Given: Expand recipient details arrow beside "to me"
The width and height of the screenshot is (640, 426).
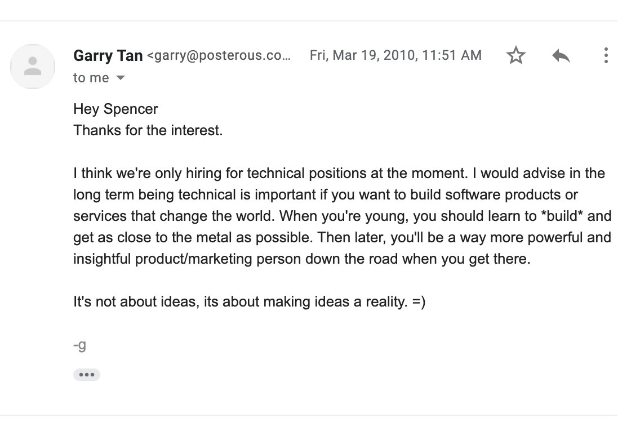Looking at the screenshot, I should tap(120, 78).
